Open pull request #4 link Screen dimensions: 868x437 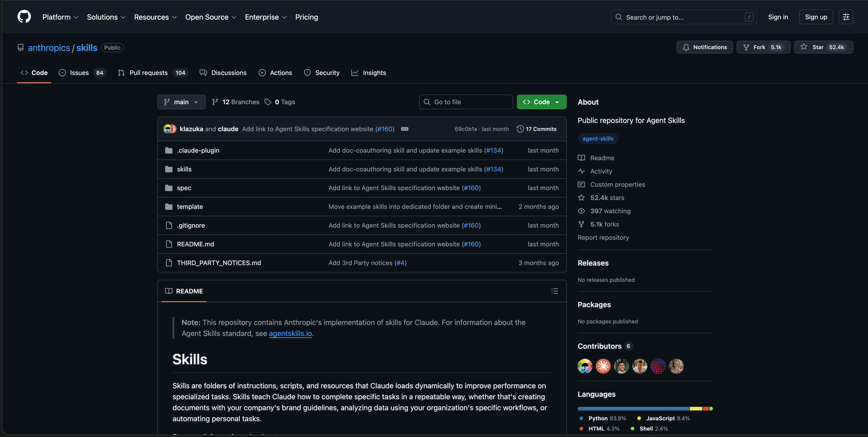[x=401, y=263]
